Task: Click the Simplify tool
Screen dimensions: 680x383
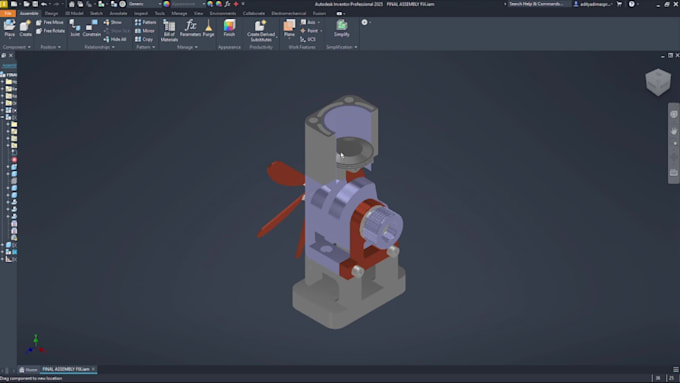Action: tap(342, 28)
